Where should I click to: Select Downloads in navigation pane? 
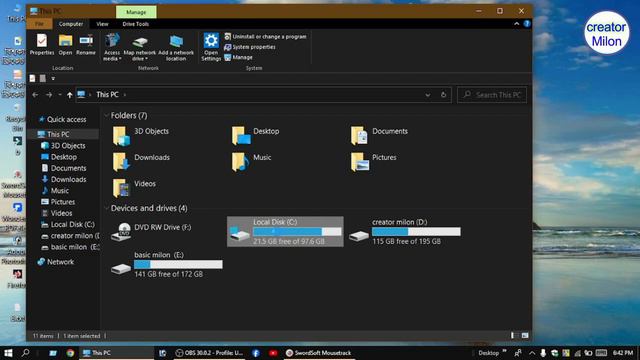click(x=64, y=179)
